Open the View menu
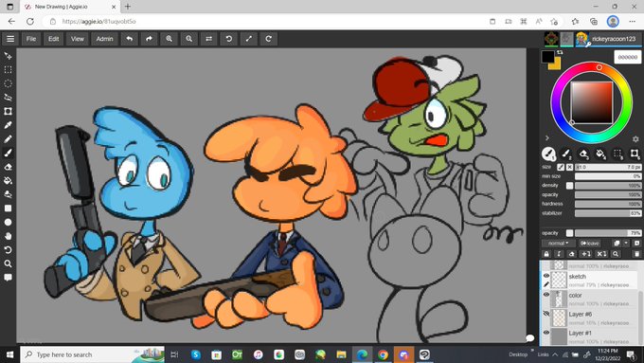644x363 pixels. click(78, 39)
